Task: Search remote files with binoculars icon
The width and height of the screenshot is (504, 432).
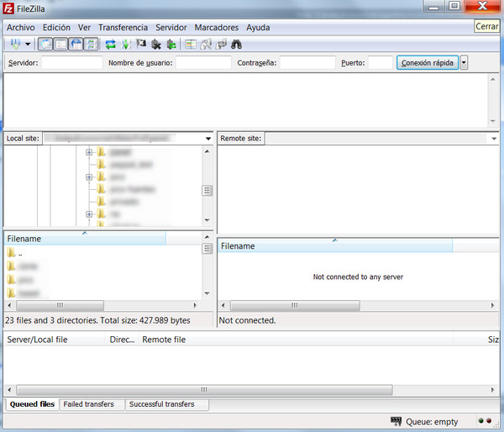Action: (x=236, y=44)
